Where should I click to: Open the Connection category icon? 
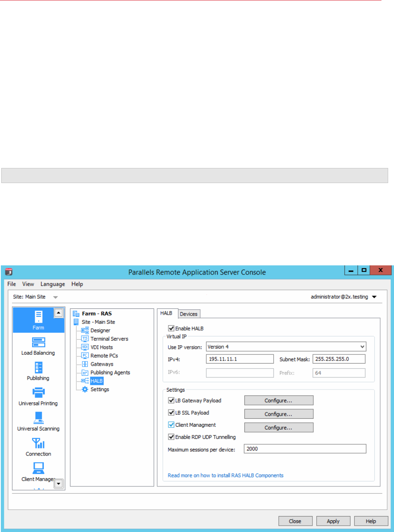(x=38, y=443)
